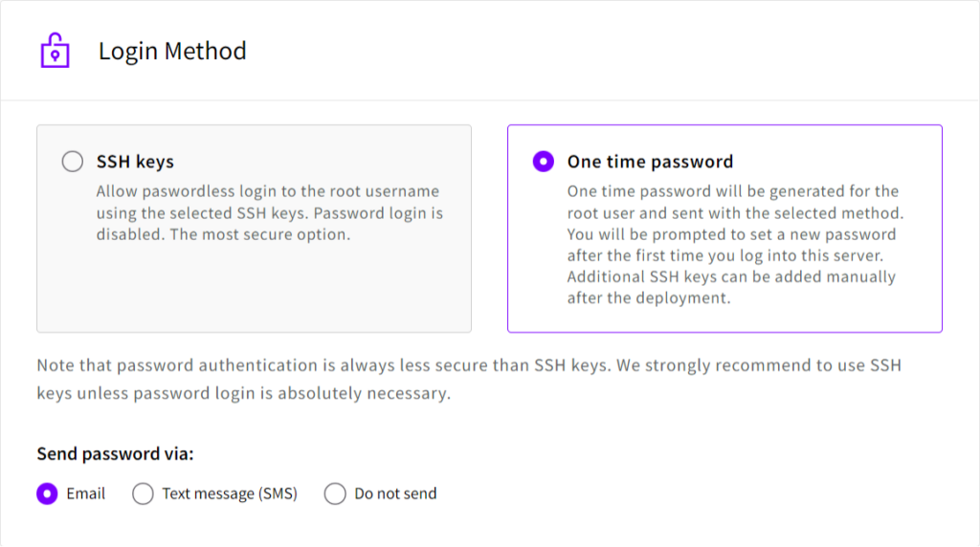Click the One time password description paragraph
Image resolution: width=980 pixels, height=547 pixels.
pyautogui.click(x=733, y=244)
